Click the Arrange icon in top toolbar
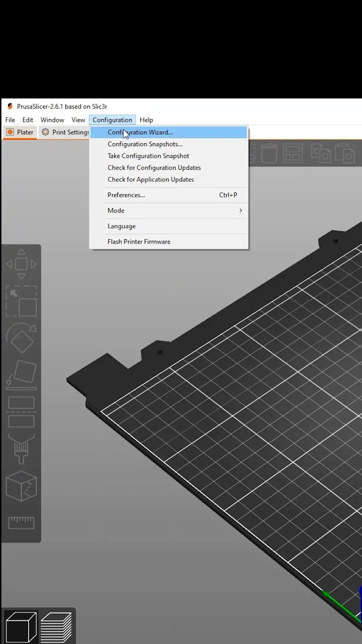The width and height of the screenshot is (362, 644). click(293, 154)
